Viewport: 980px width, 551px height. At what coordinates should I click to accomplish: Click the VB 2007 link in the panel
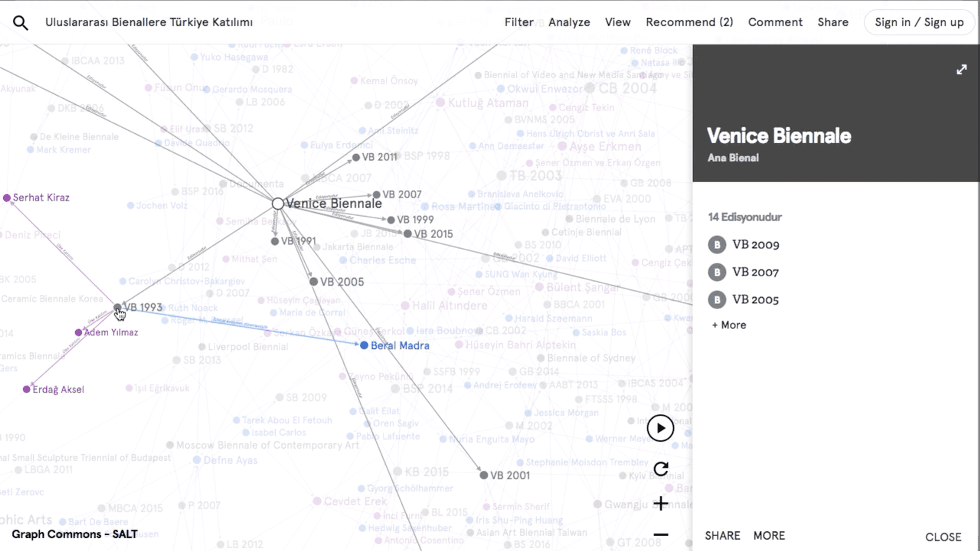(x=755, y=272)
